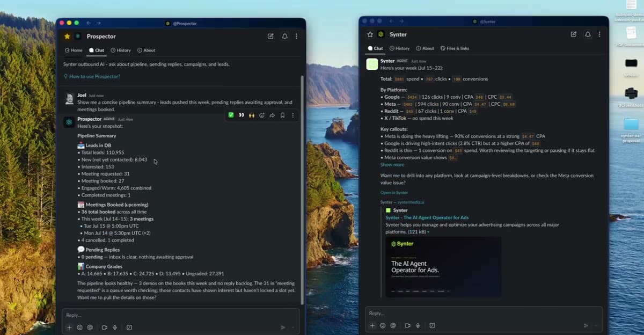Star the Synter conversation
The height and width of the screenshot is (335, 644).
[x=370, y=34]
